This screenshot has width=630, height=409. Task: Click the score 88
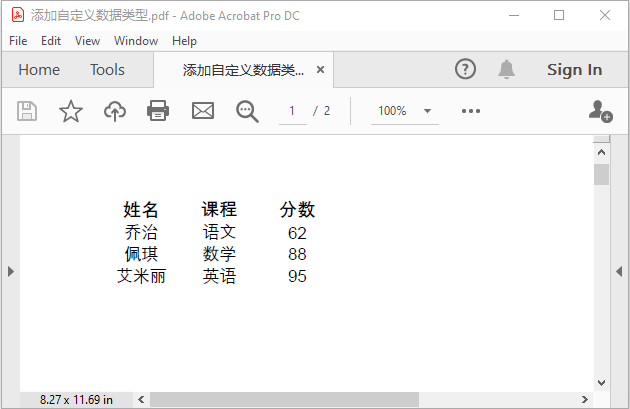[x=297, y=254]
